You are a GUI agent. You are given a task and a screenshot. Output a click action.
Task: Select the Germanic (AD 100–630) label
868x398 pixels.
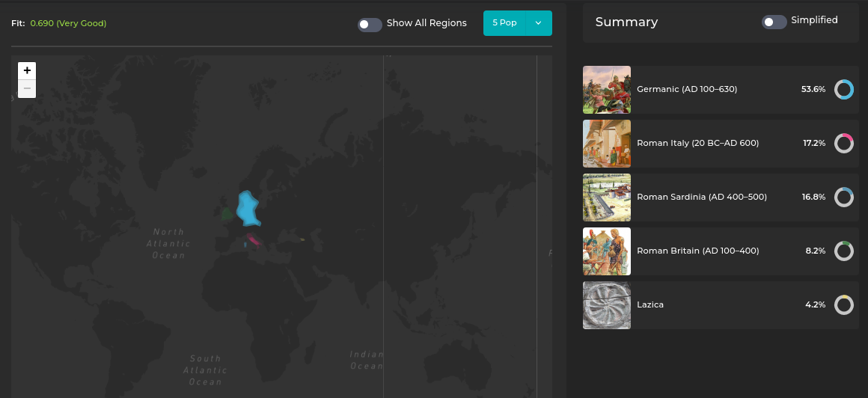pos(687,89)
